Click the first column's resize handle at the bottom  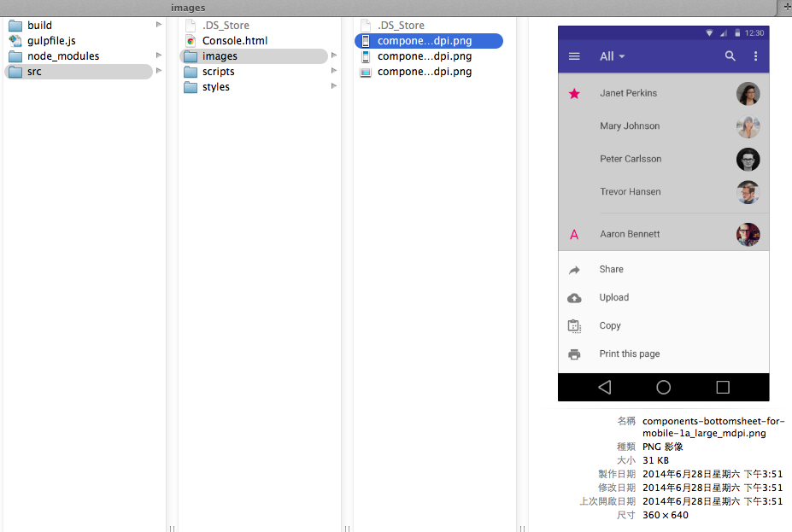click(x=172, y=528)
